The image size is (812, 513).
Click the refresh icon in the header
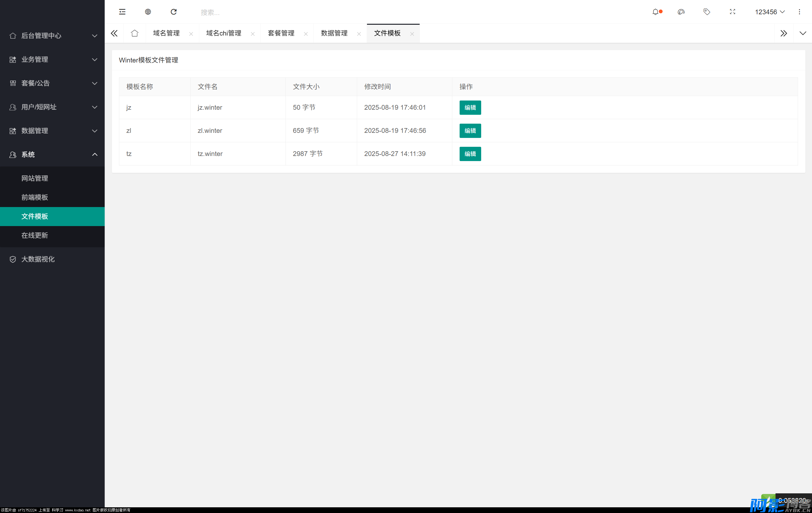[174, 12]
